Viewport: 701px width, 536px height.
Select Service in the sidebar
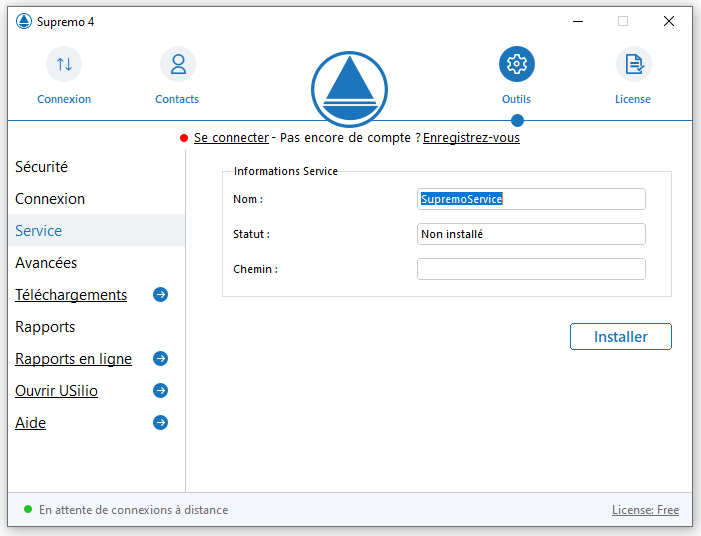[97, 230]
